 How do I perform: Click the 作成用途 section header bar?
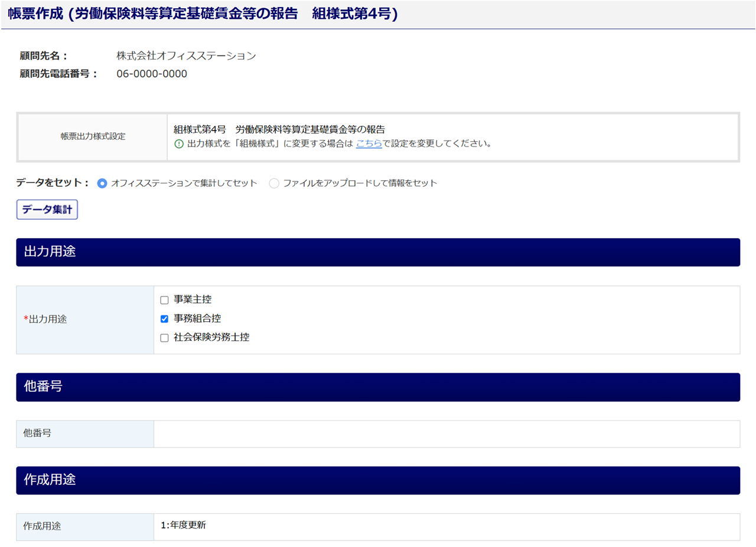pos(378,480)
